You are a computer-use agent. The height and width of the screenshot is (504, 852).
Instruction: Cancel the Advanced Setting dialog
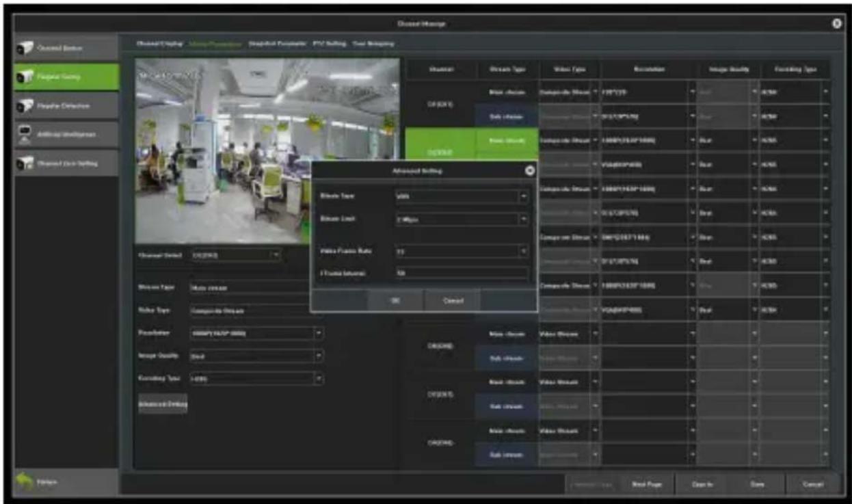coord(452,300)
